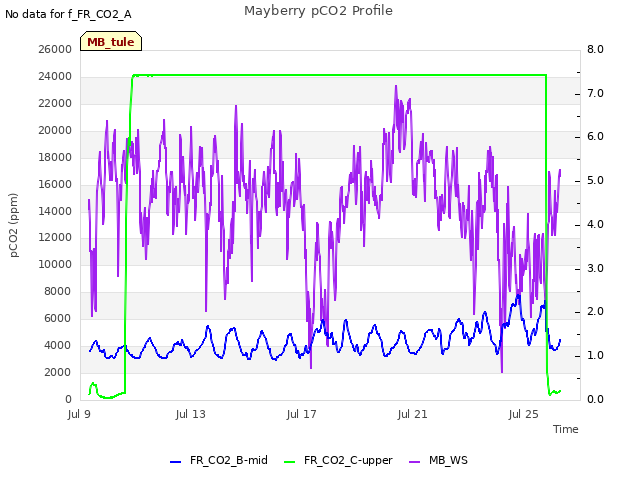This screenshot has height=480, width=640.
Task: Click the Jul 25 x-axis tick label
Action: (524, 414)
